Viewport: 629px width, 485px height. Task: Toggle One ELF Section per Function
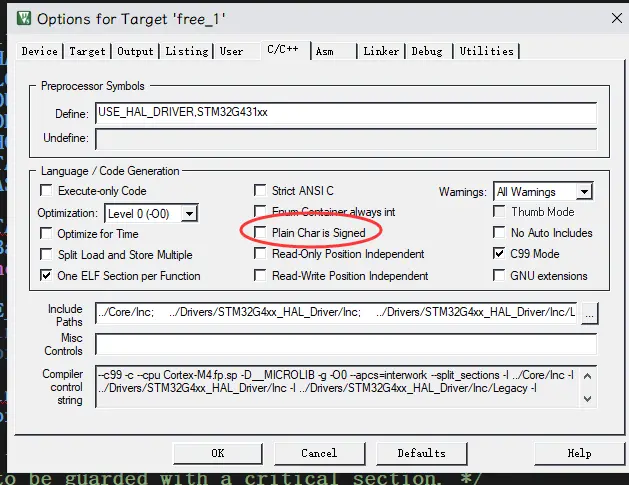click(47, 276)
